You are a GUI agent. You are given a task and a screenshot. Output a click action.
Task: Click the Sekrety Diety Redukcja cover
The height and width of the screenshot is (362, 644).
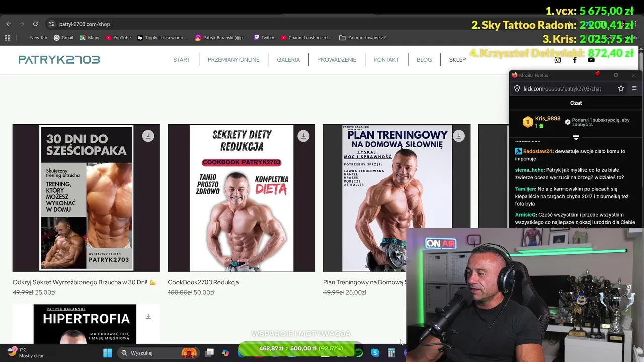(242, 198)
